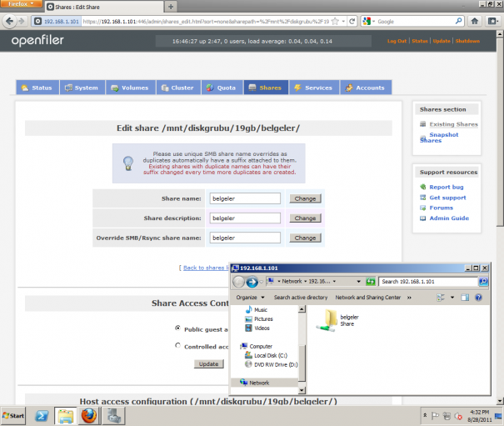The image size is (504, 426).
Task: Open Existing Shares link
Action: 453,124
